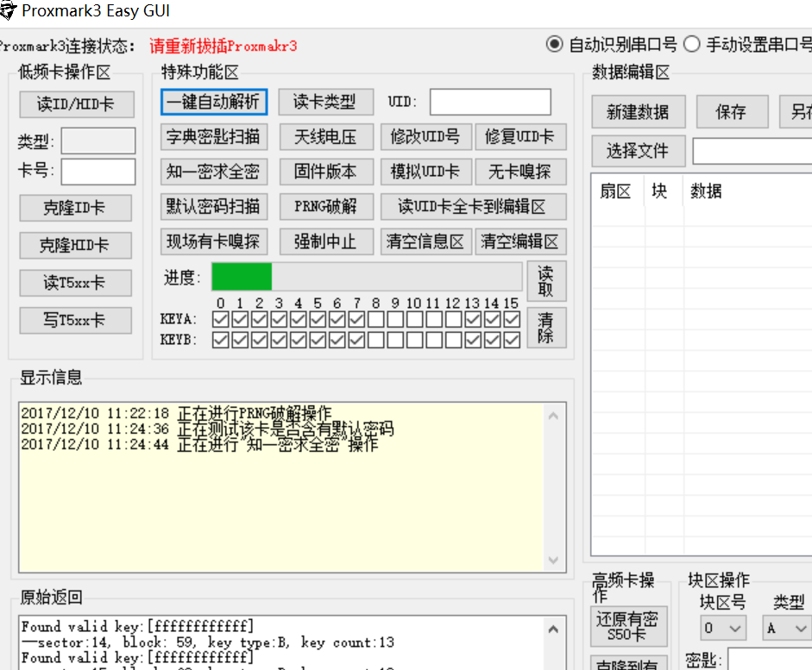
Task: Click 修复UID卡 button
Action: [520, 136]
